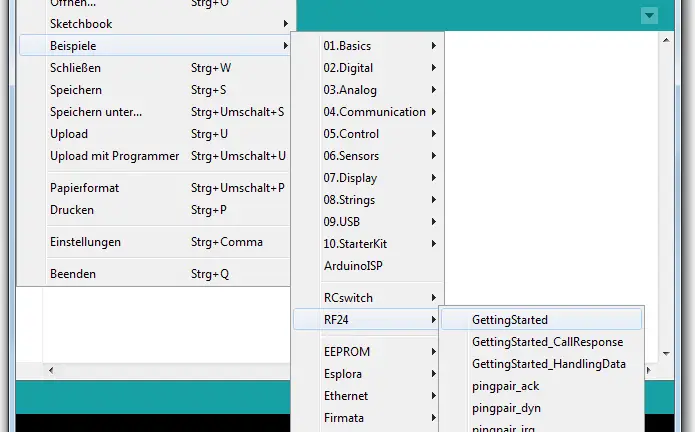695x432 pixels.
Task: Expand the 04.Communication examples submenu
Action: pos(368,112)
